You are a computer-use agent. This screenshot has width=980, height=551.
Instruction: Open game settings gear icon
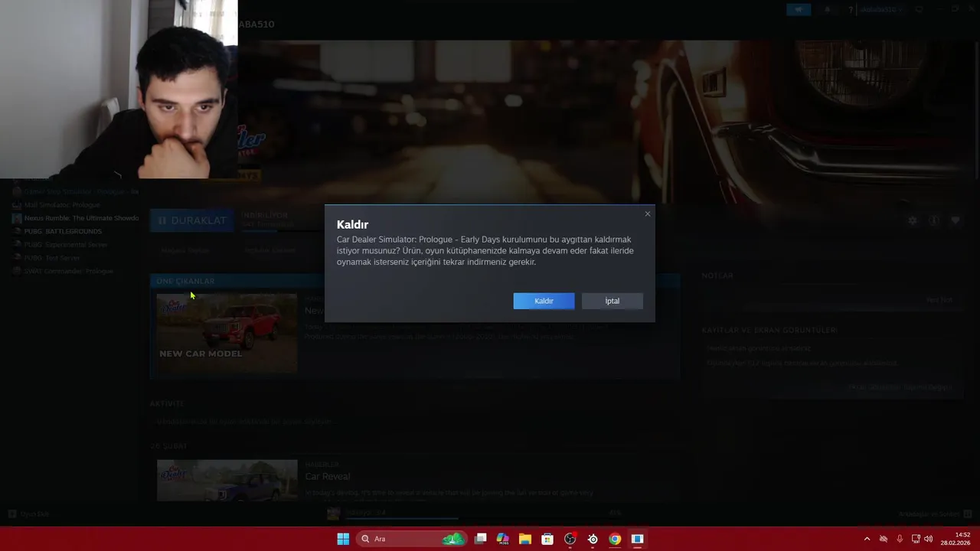coord(913,220)
